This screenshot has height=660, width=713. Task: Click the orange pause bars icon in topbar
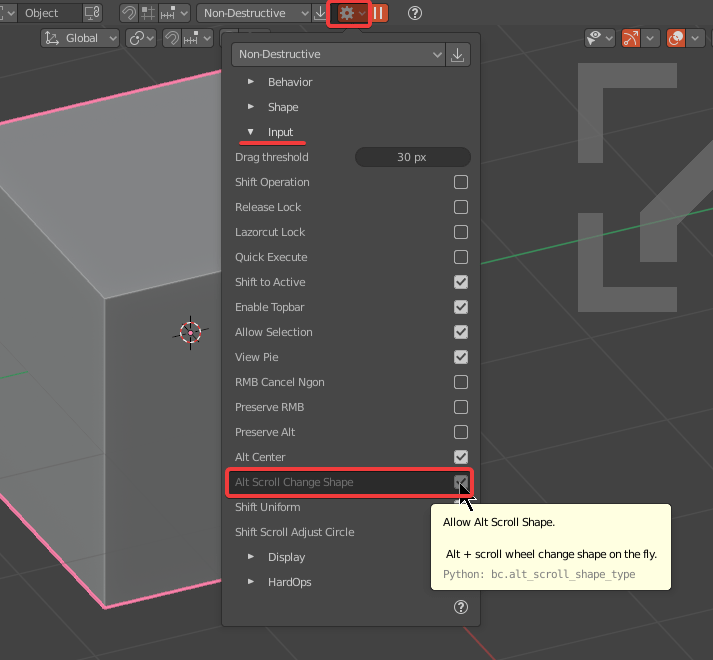(x=380, y=13)
